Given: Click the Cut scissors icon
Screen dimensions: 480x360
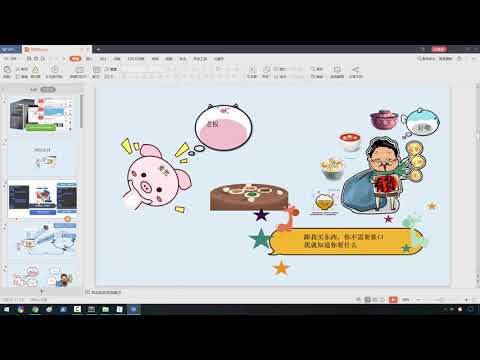Looking at the screenshot, I should click(x=18, y=69).
